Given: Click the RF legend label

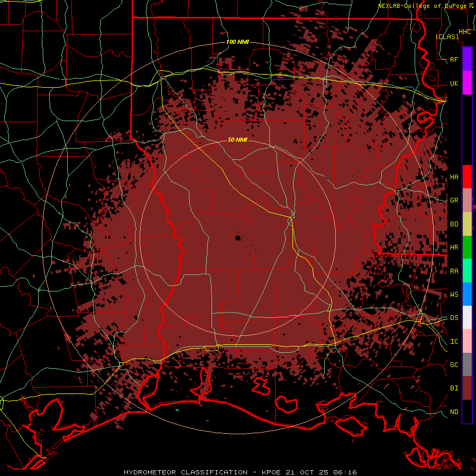Looking at the screenshot, I should point(454,59).
